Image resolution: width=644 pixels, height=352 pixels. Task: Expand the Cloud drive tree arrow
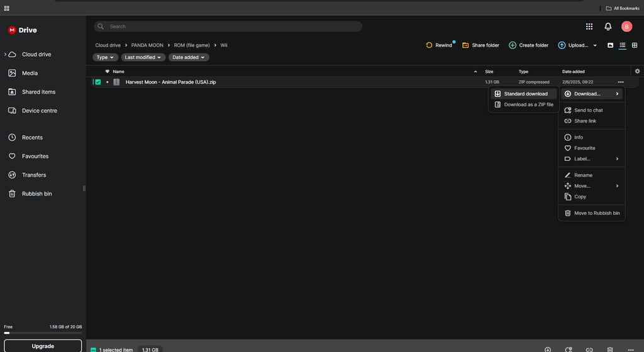tap(5, 54)
